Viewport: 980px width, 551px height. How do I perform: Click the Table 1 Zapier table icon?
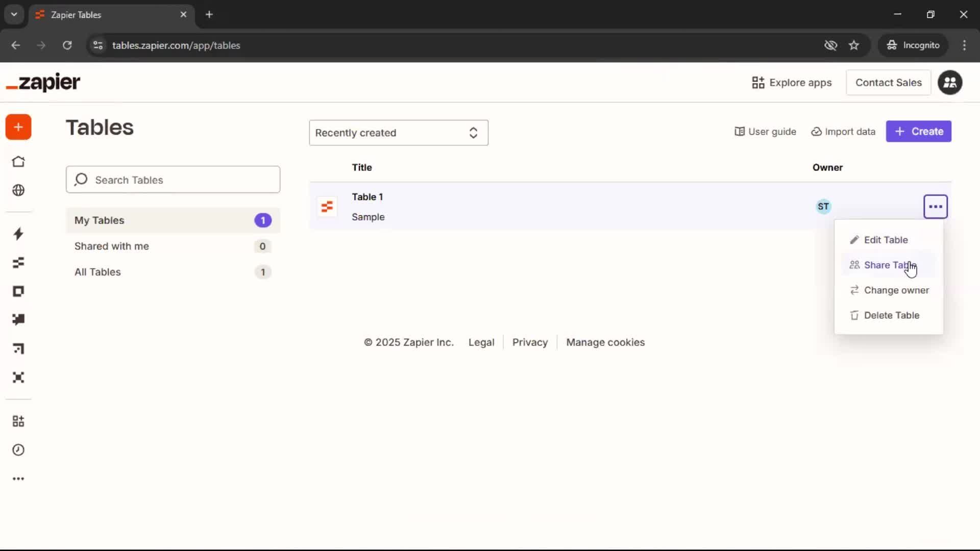327,207
